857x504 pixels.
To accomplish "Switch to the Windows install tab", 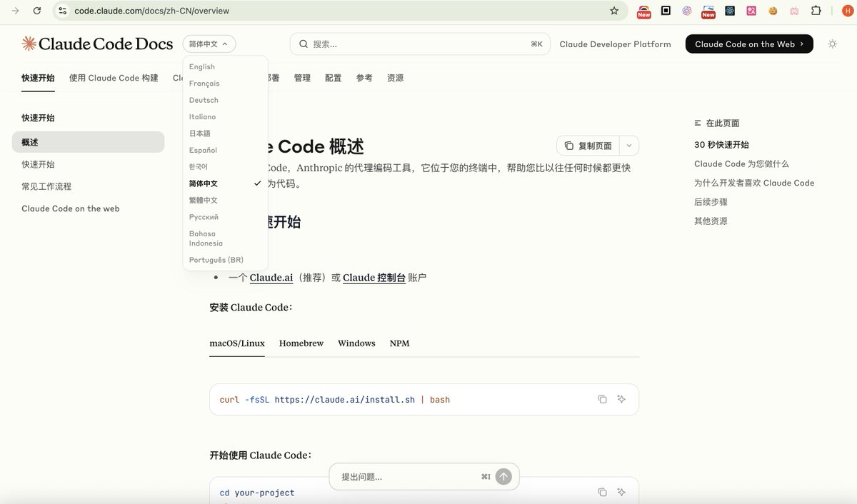I will [356, 343].
